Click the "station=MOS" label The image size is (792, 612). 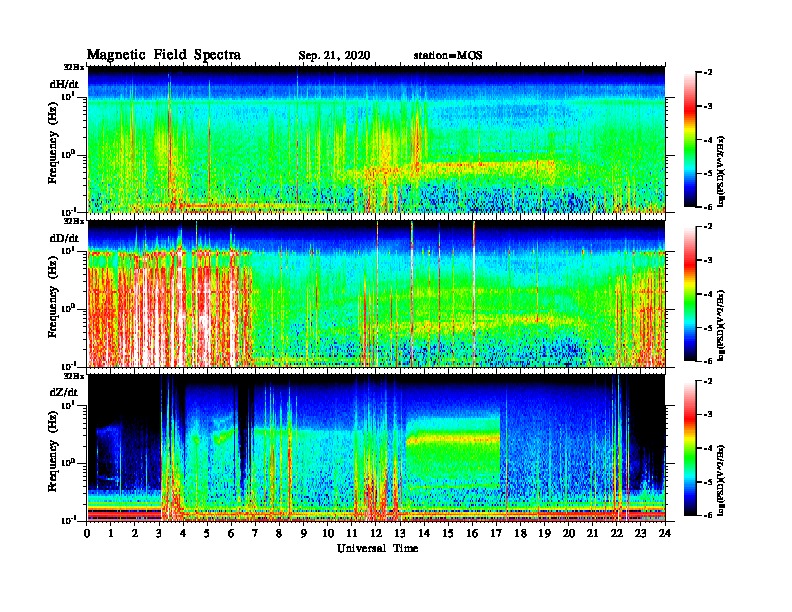(448, 56)
